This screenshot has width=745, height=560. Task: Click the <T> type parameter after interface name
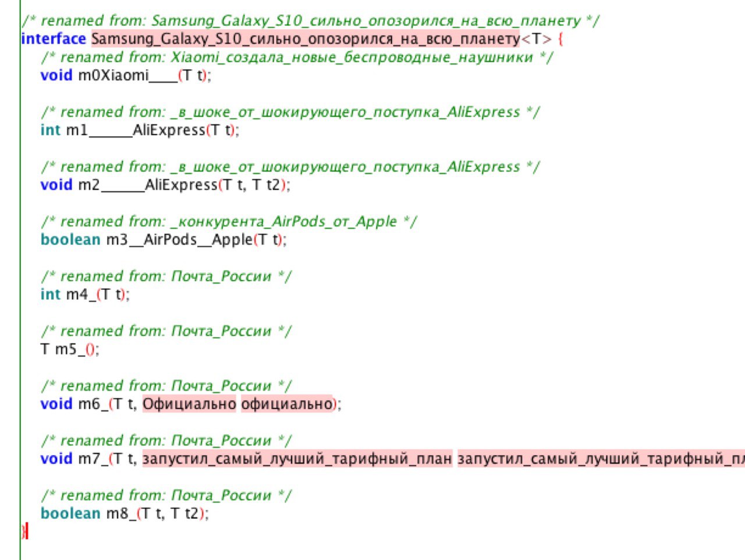coord(537,39)
